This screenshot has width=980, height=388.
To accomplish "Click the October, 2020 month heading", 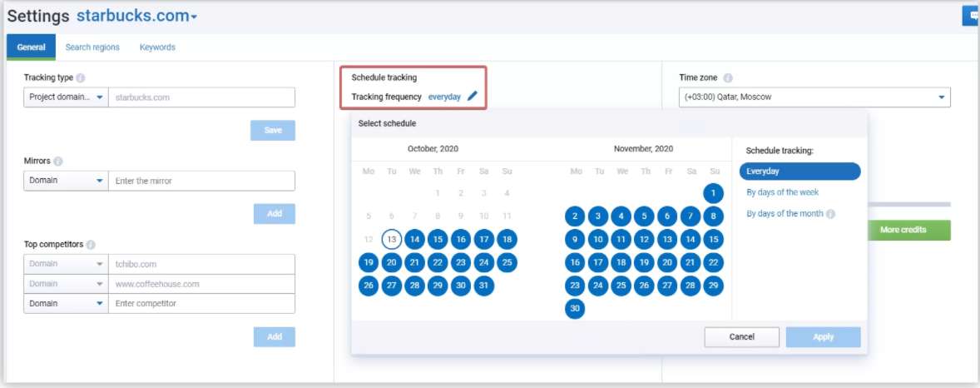I will tap(433, 149).
